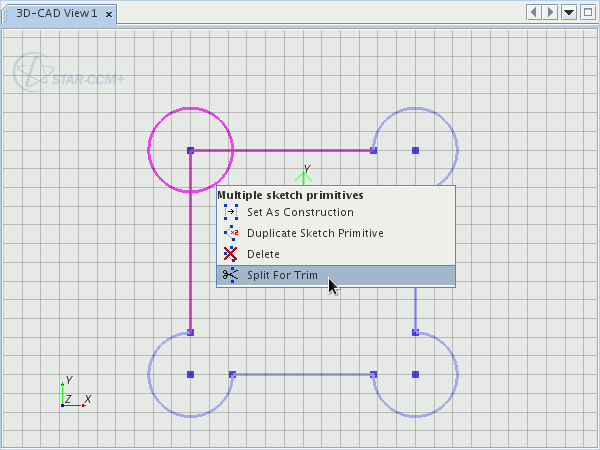Select the bottom horizontal sketch line
600x450 pixels.
(x=300, y=374)
